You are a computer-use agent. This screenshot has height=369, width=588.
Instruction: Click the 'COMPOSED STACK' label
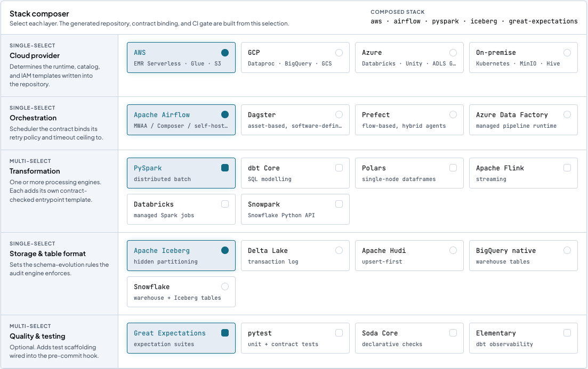coord(398,12)
